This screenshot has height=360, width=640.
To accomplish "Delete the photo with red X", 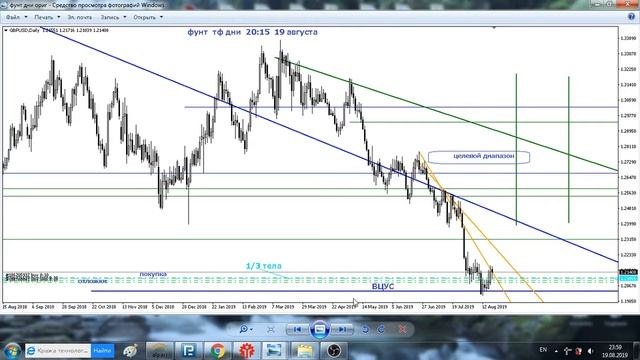I will coord(402,329).
